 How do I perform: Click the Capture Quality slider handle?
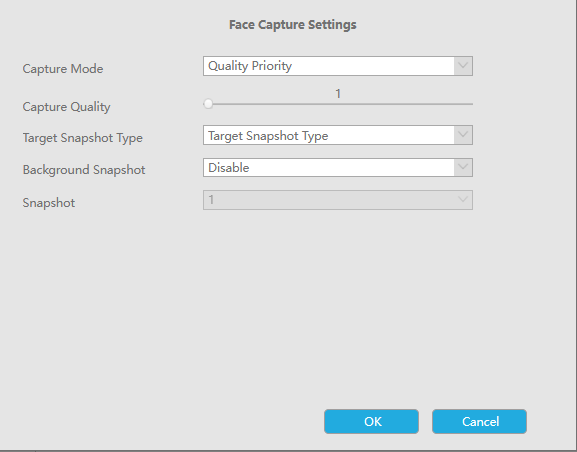pos(208,104)
